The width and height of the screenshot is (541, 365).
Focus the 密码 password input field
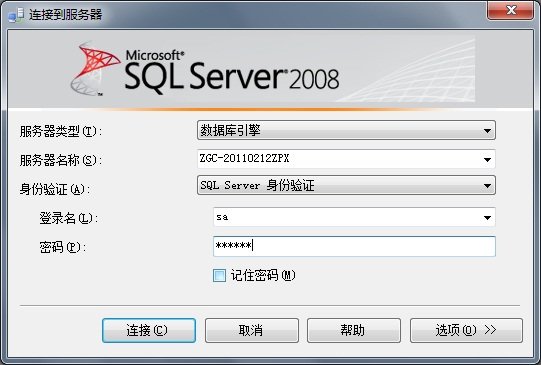pyautogui.click(x=354, y=246)
